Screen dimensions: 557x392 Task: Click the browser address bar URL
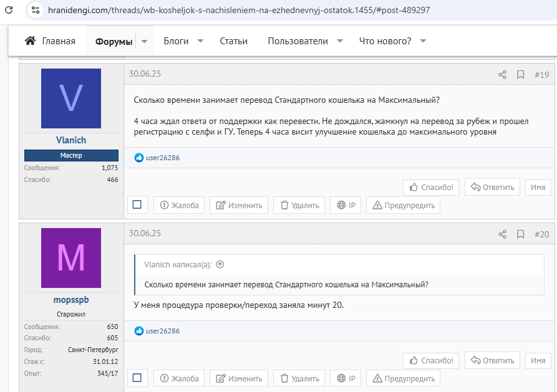pyautogui.click(x=238, y=11)
